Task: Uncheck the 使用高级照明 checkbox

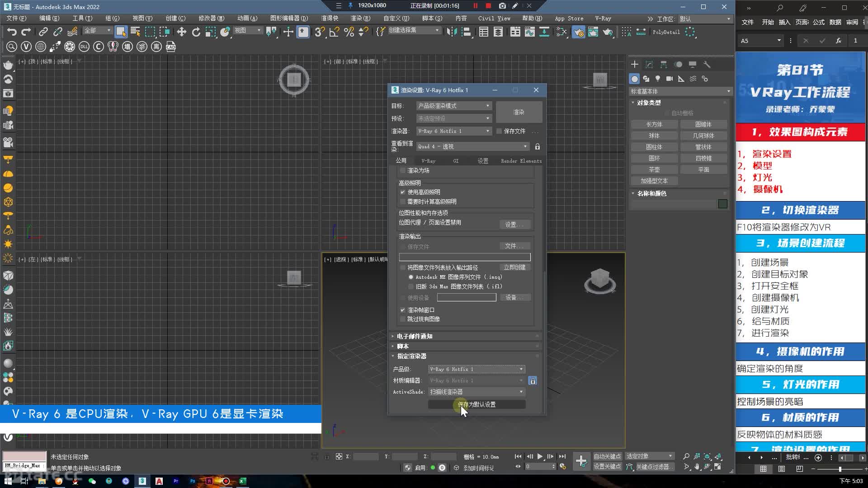Action: [x=403, y=192]
